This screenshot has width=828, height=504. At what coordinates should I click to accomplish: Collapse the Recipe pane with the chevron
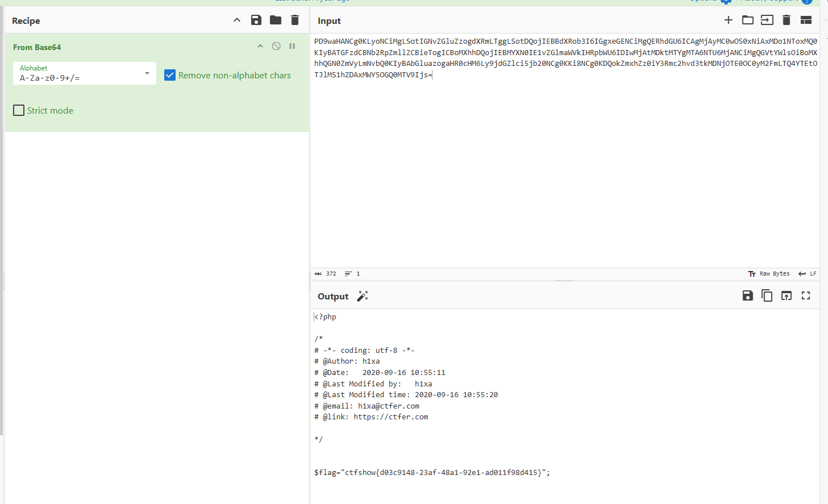(x=237, y=20)
